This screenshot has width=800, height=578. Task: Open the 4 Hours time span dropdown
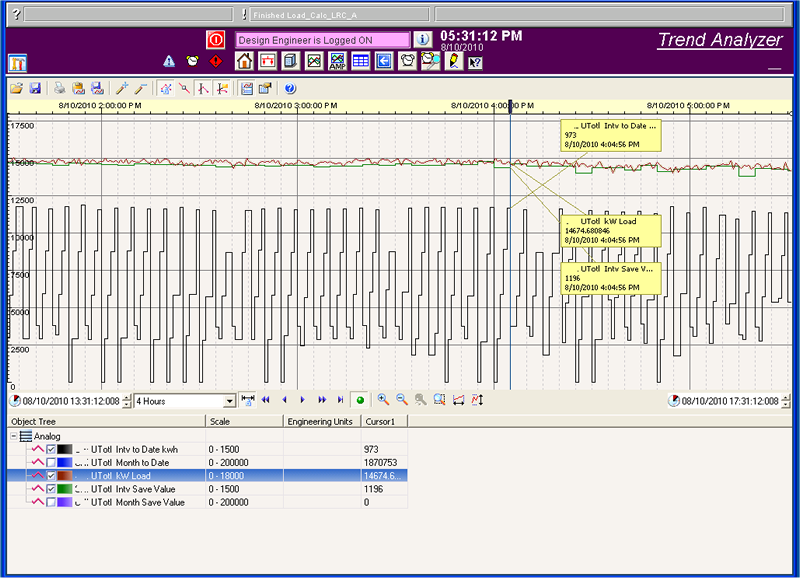[230, 400]
